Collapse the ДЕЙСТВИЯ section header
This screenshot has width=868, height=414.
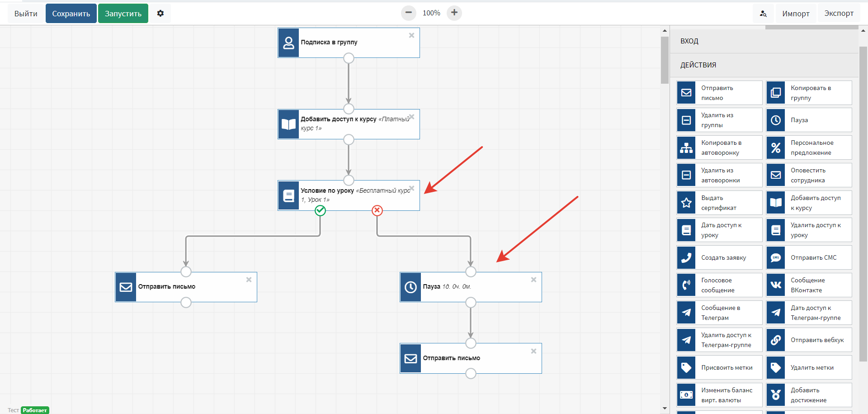click(698, 65)
